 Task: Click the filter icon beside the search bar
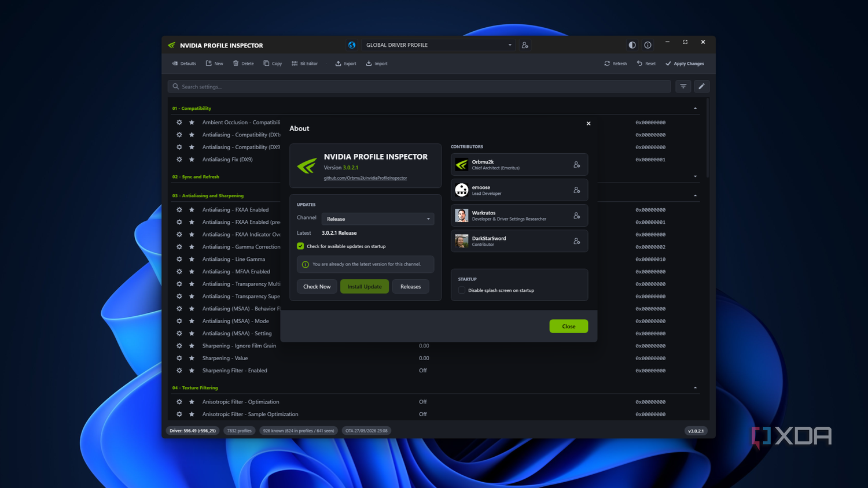point(683,86)
